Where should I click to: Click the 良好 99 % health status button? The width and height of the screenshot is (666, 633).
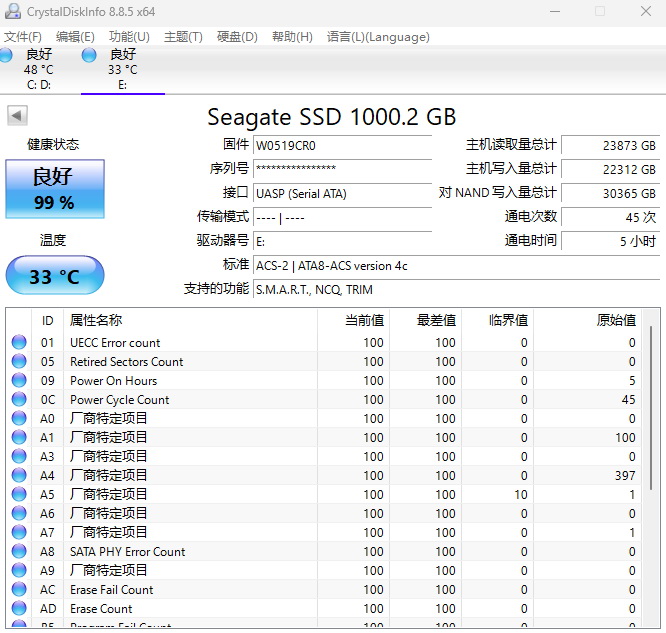(55, 189)
